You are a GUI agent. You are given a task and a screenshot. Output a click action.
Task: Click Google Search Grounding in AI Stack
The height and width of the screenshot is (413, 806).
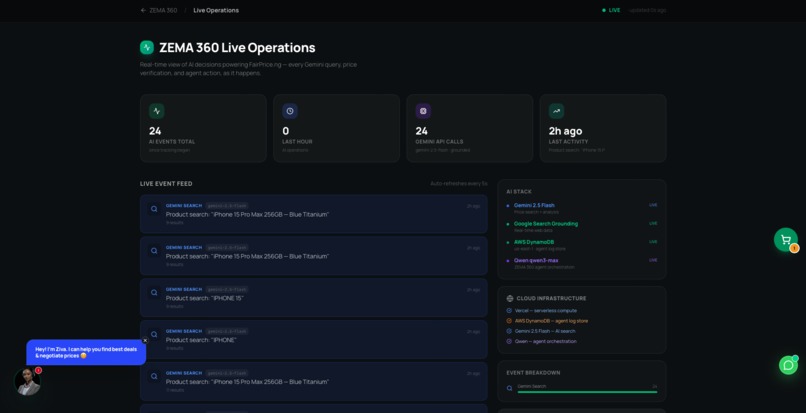coord(546,224)
